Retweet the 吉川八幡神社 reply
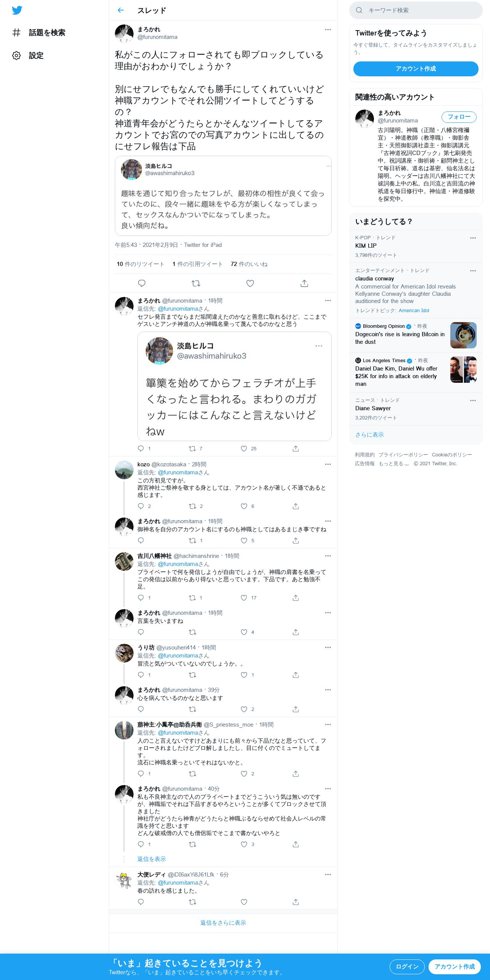Screen dimensions: 490x980 click(x=192, y=598)
